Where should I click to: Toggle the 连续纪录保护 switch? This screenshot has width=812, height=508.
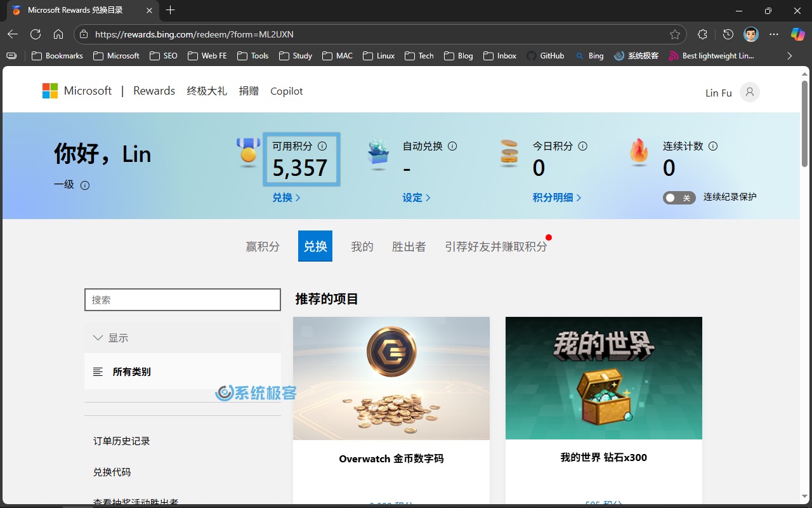point(679,198)
